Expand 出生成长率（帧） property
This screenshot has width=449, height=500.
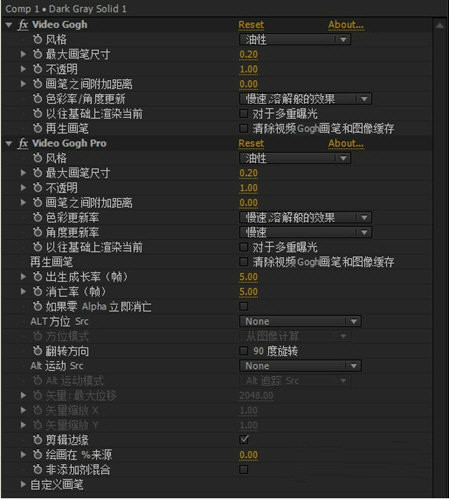tap(23, 277)
